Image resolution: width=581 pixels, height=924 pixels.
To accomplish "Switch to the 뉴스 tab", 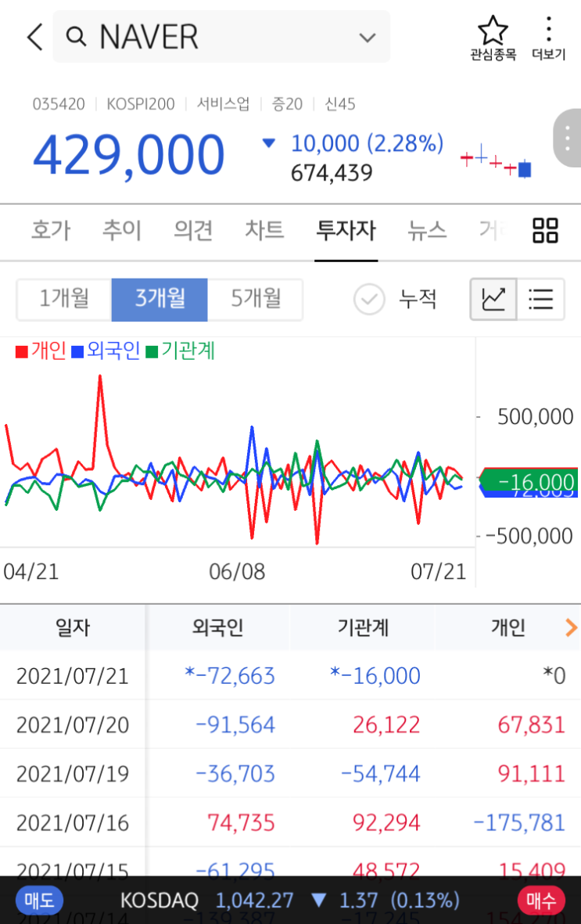I will click(x=427, y=230).
